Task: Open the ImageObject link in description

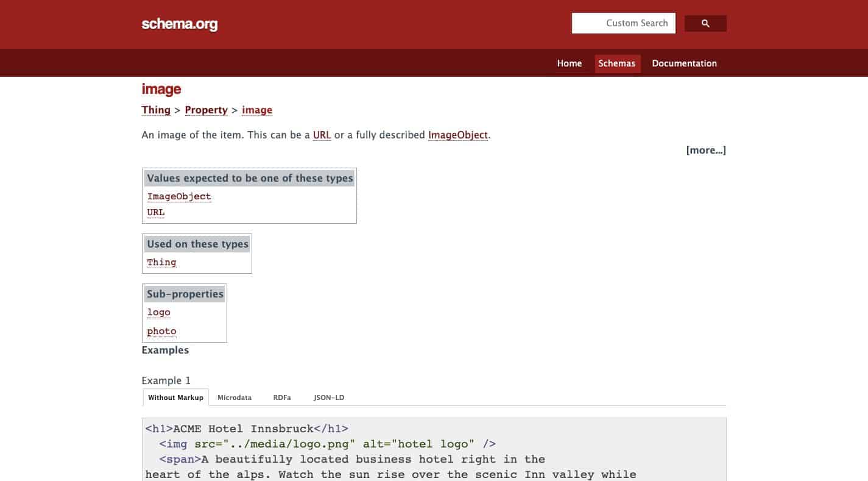Action: 458,135
